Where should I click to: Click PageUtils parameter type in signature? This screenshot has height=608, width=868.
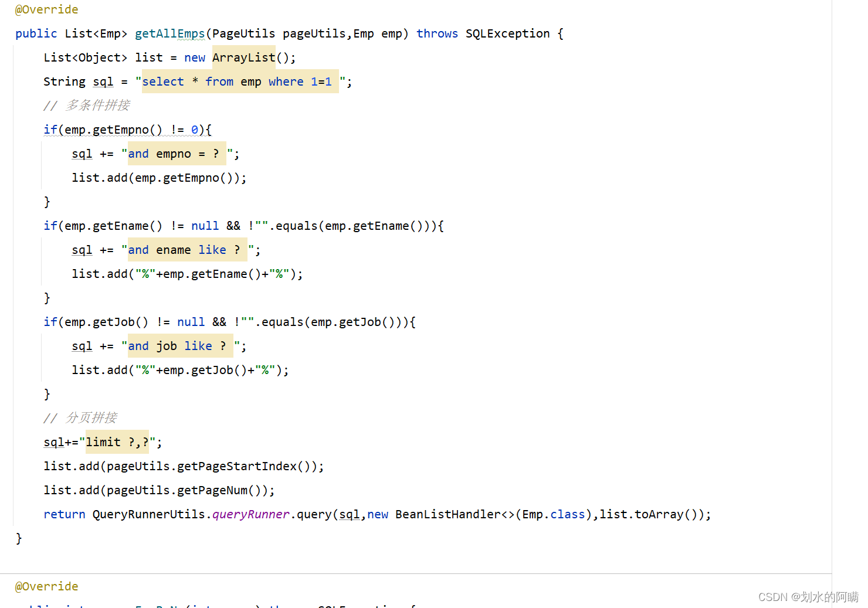point(244,33)
